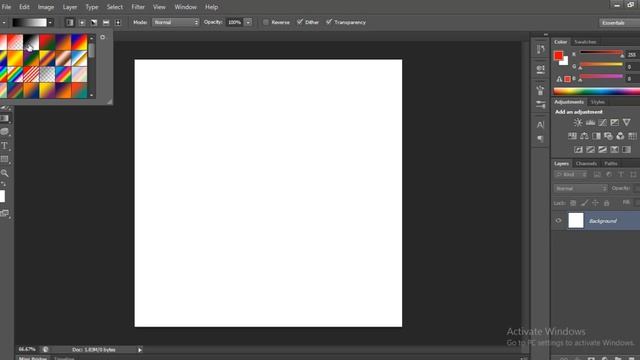The width and height of the screenshot is (640, 360).
Task: Open the Window menu
Action: (x=185, y=7)
